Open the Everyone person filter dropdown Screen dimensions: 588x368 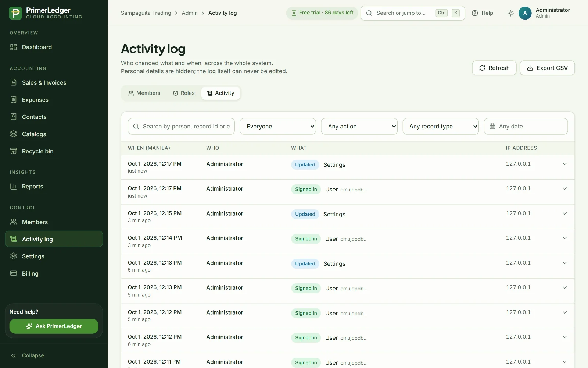(x=278, y=126)
